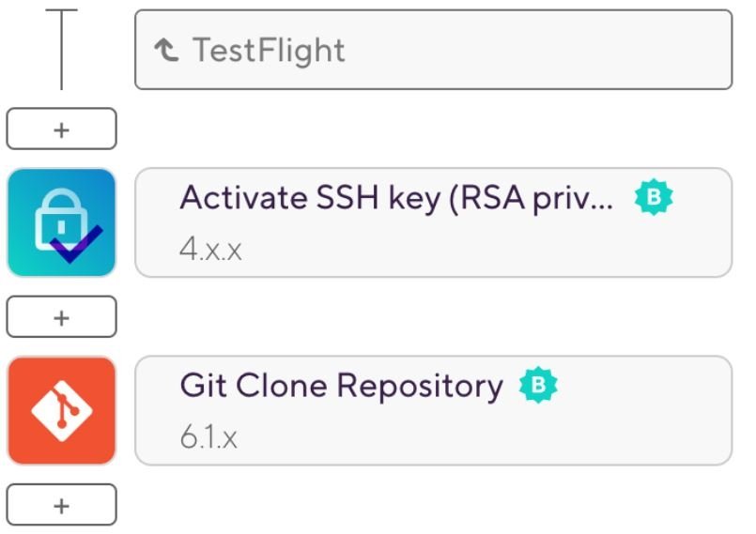Click verified badge beside Activate SSH key title
The image size is (756, 534).
[654, 198]
